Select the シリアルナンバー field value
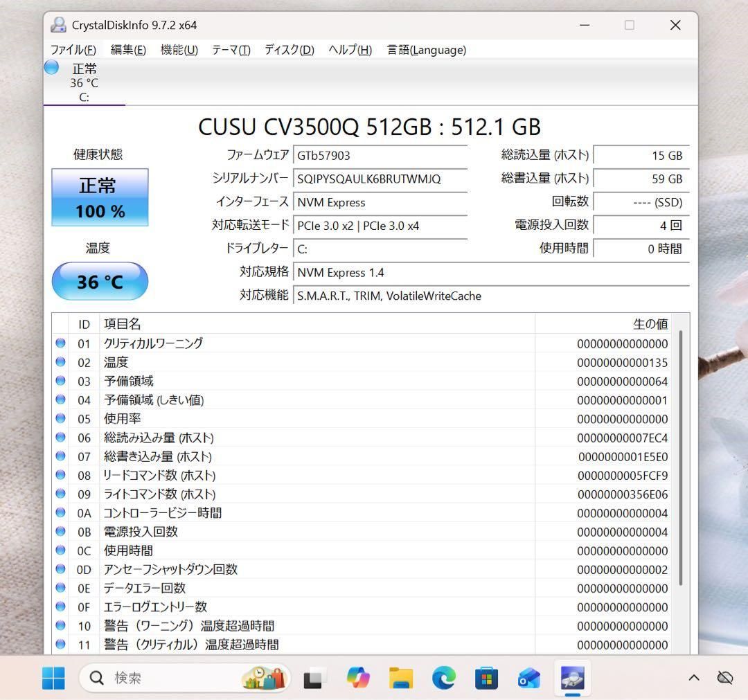748x700 pixels. point(380,179)
